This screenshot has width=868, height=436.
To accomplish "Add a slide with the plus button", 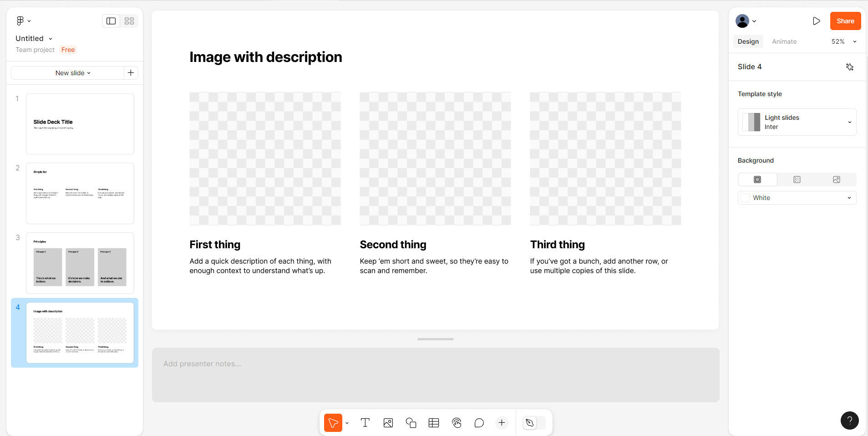I will click(x=131, y=73).
